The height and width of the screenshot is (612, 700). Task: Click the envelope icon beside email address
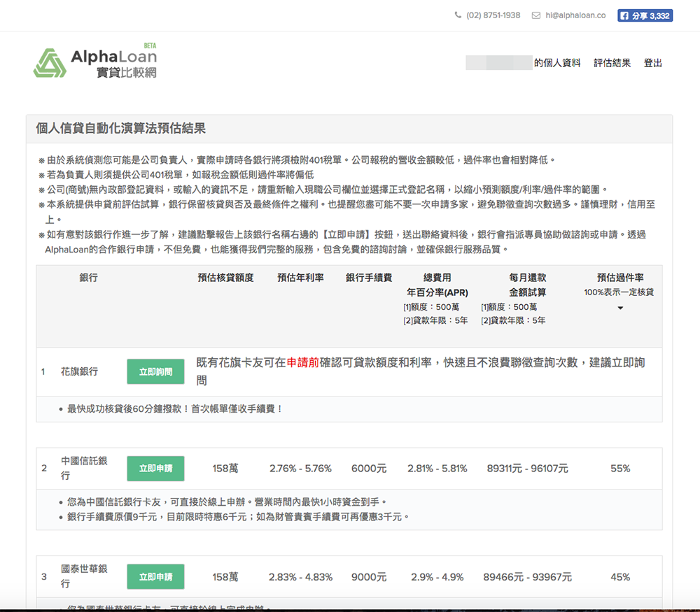point(536,15)
